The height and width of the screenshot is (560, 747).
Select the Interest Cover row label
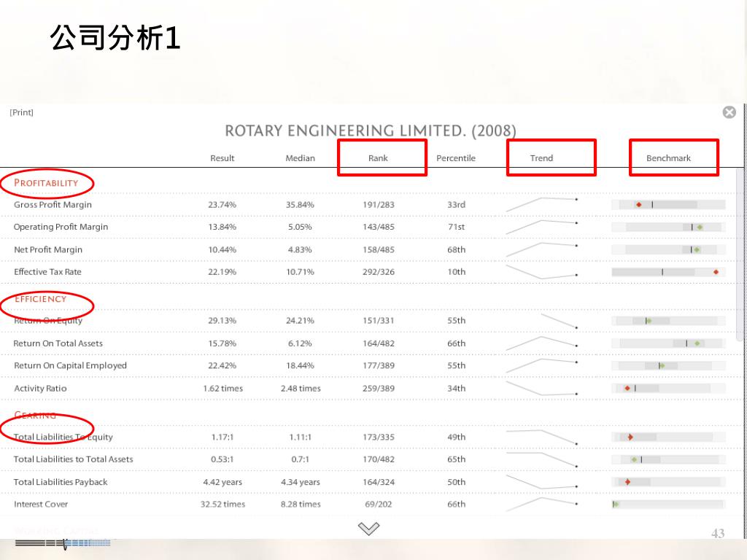pos(41,505)
